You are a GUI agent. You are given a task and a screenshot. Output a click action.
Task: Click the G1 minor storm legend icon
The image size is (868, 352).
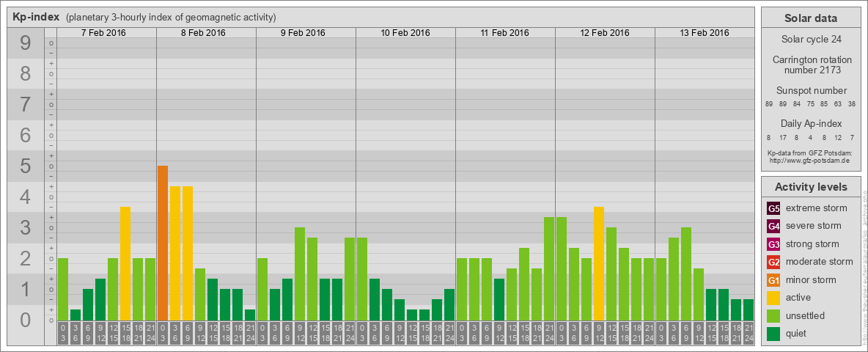(773, 279)
